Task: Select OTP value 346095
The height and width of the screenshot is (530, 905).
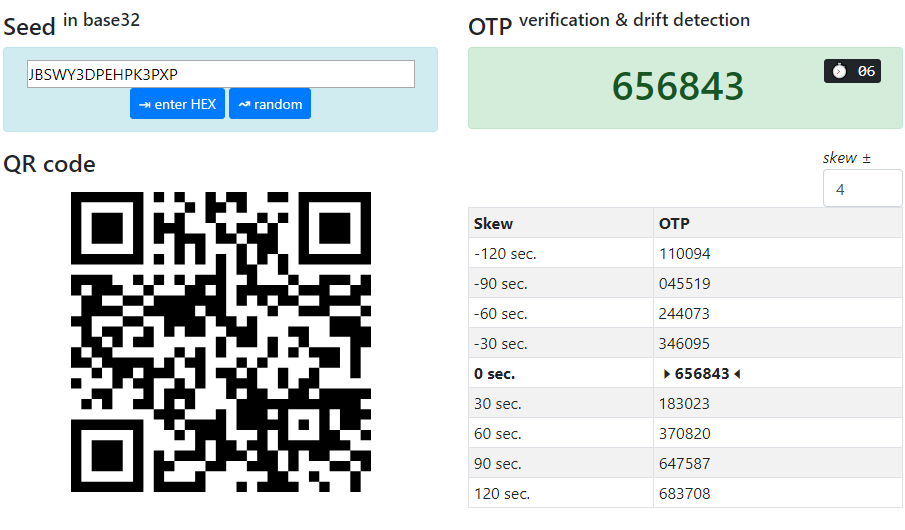Action: (x=685, y=344)
